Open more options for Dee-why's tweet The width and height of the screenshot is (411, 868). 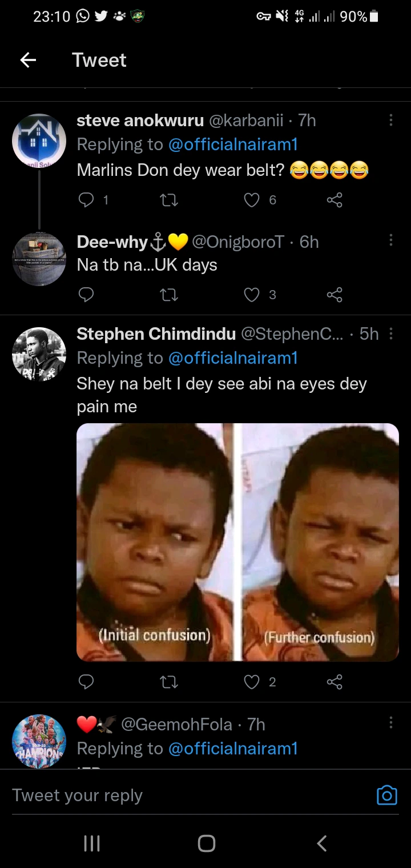coord(391,240)
